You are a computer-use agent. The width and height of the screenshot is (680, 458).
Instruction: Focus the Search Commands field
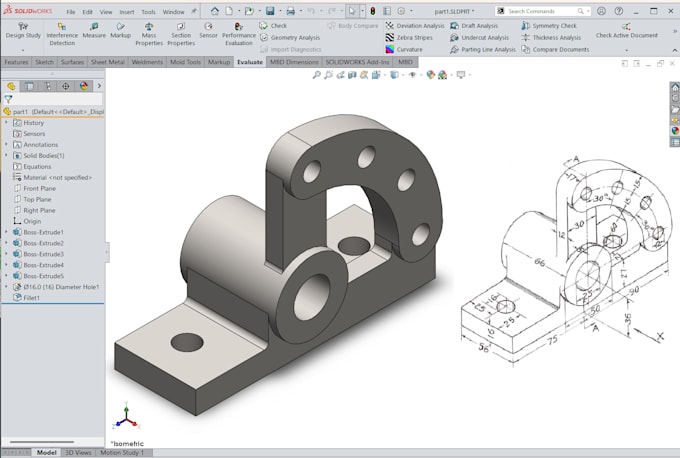coord(543,11)
